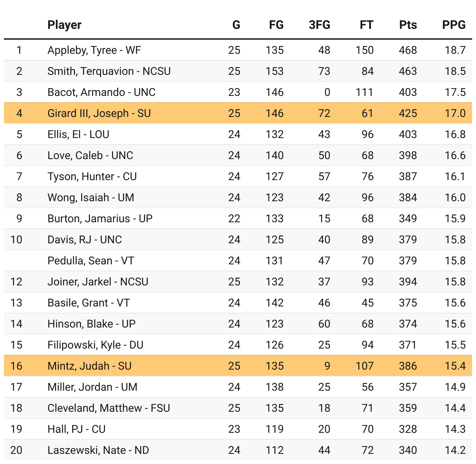
Task: Click Smith, Terquavion - NCSU player name
Action: point(109,71)
